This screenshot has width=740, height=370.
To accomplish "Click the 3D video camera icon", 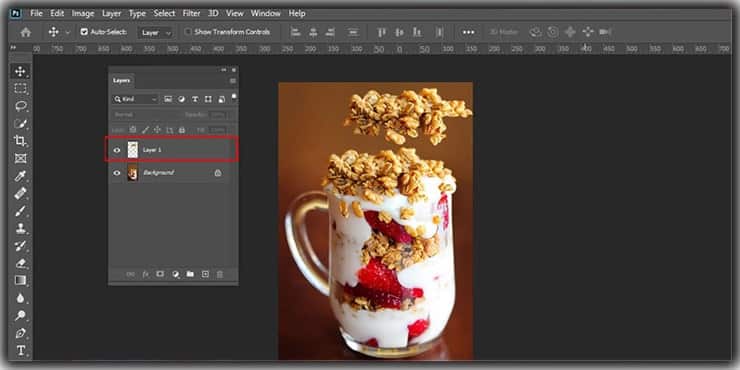I will click(605, 32).
